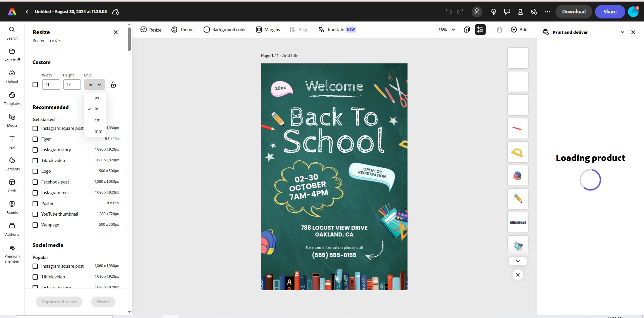644x318 pixels.
Task: Close the Print and deliver panel
Action: tap(633, 32)
